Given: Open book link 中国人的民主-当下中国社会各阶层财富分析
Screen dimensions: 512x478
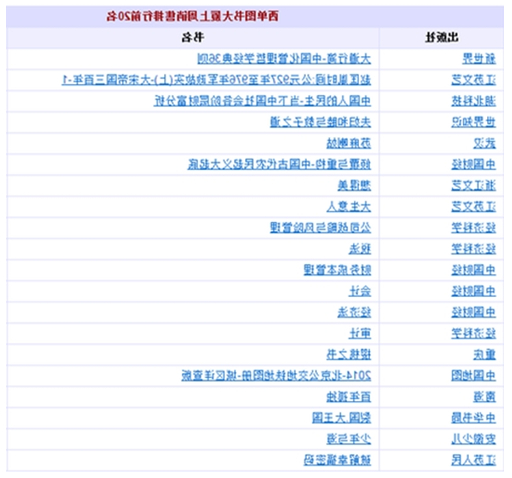Looking at the screenshot, I should 262,101.
